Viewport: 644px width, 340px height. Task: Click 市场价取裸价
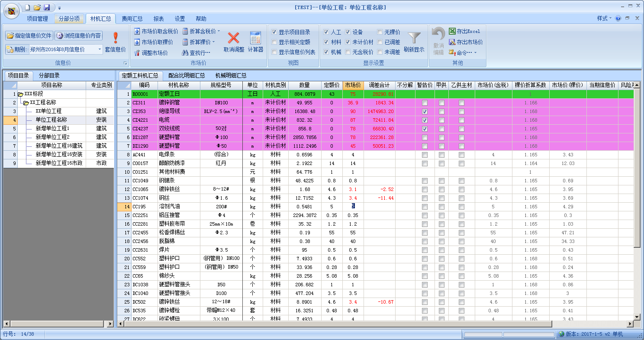tap(153, 42)
